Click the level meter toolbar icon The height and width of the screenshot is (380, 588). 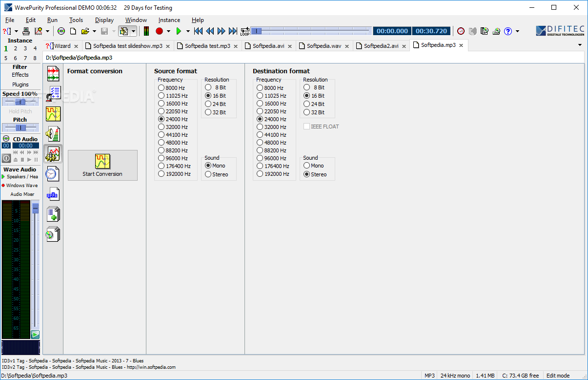click(x=146, y=31)
